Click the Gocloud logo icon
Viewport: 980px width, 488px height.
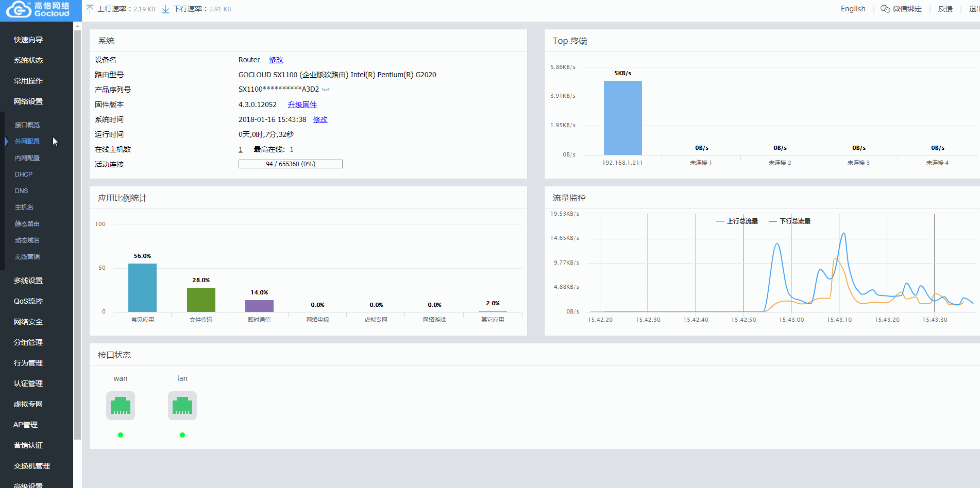(x=19, y=9)
